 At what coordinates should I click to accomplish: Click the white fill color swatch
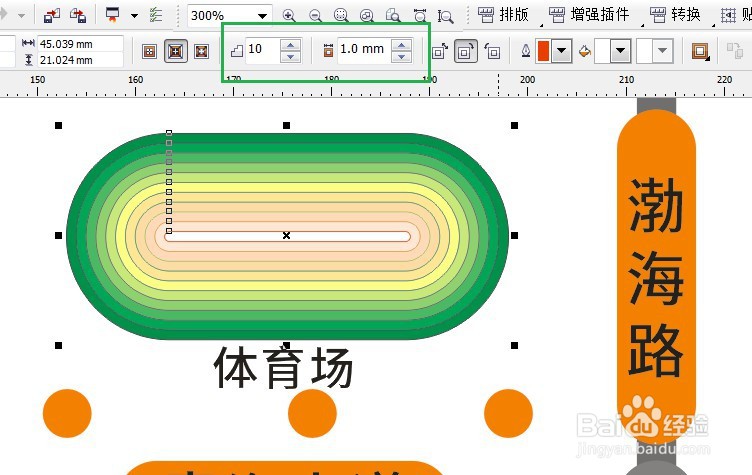tap(602, 51)
